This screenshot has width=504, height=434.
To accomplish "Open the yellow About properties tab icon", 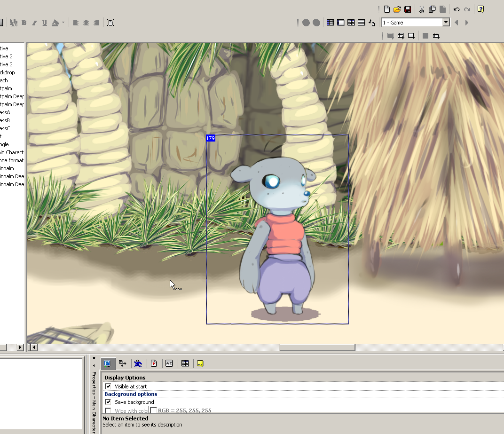I will click(200, 363).
